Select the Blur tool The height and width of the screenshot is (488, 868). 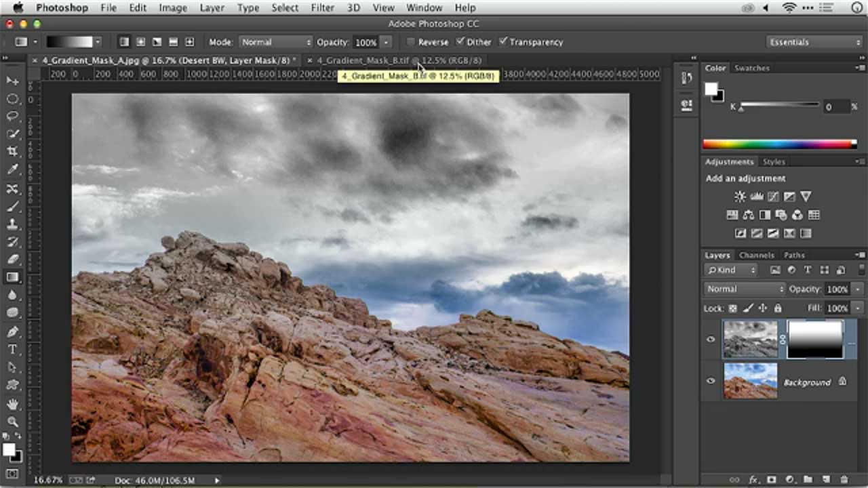(x=12, y=295)
